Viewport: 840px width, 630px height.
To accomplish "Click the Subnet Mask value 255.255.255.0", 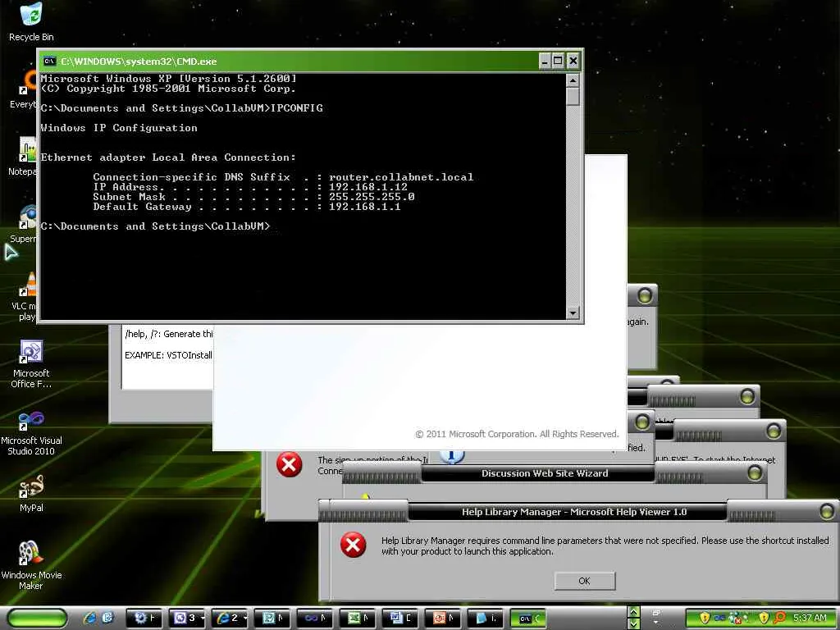I will [x=372, y=197].
